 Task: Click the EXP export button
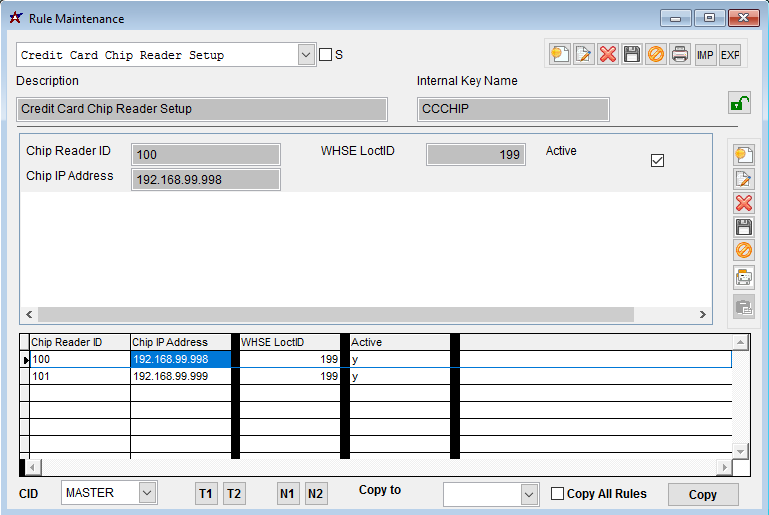click(x=730, y=55)
